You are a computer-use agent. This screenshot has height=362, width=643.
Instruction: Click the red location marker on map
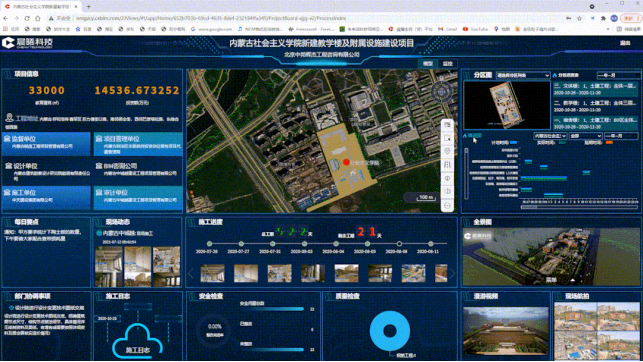point(346,162)
